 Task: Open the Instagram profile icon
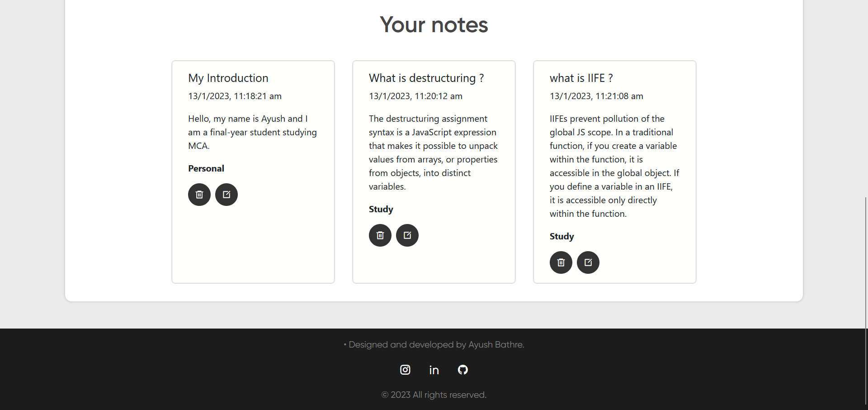click(405, 370)
